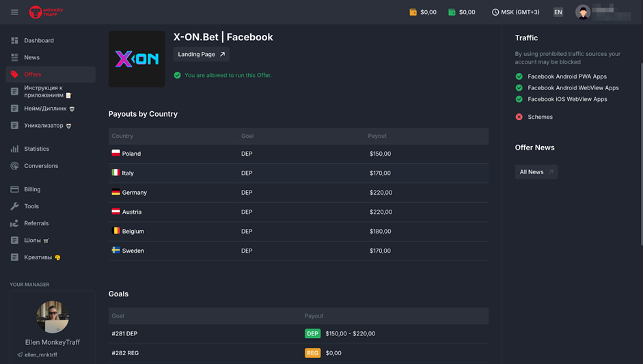Click the green allowed-offer checkmark icon
This screenshot has width=643, height=364.
click(177, 75)
